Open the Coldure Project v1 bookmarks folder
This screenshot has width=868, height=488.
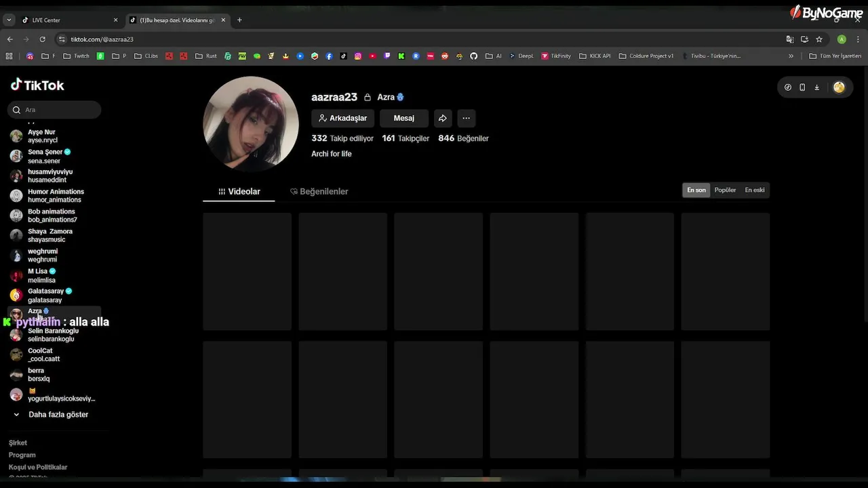(x=646, y=56)
